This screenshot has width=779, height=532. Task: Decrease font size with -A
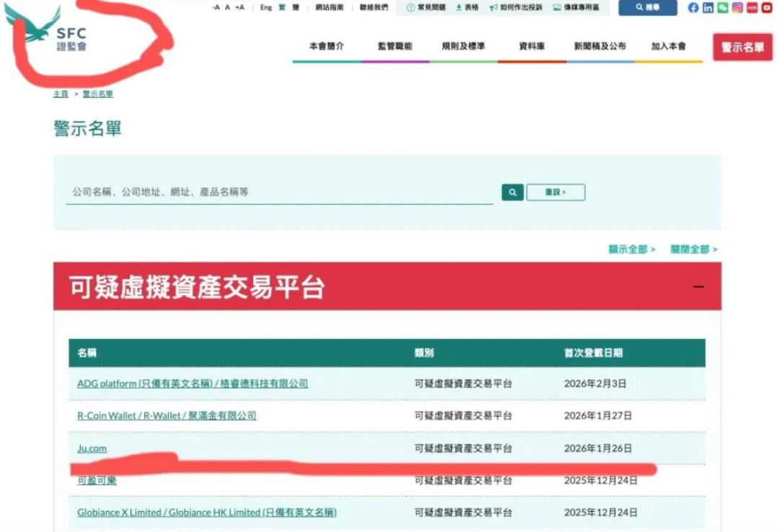coord(216,7)
